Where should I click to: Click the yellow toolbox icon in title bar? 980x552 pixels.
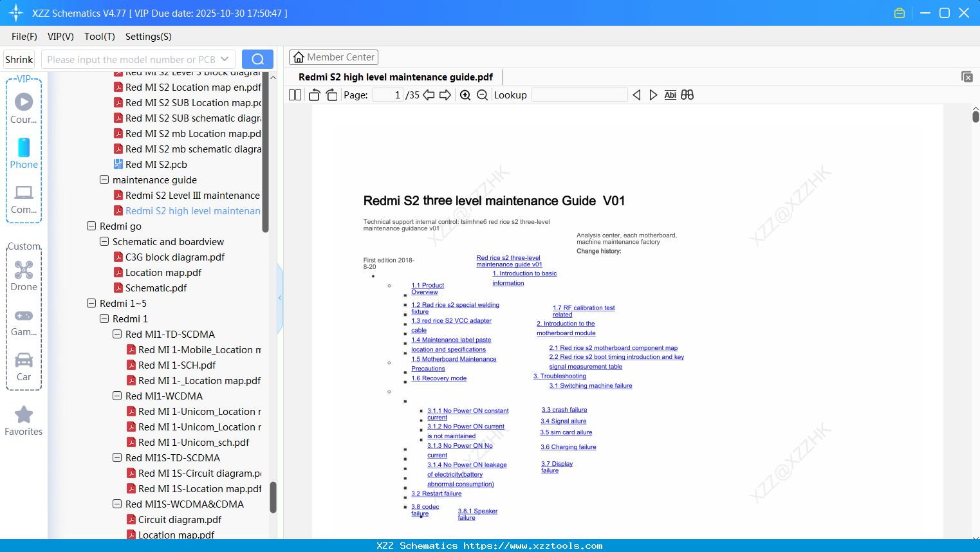(900, 13)
